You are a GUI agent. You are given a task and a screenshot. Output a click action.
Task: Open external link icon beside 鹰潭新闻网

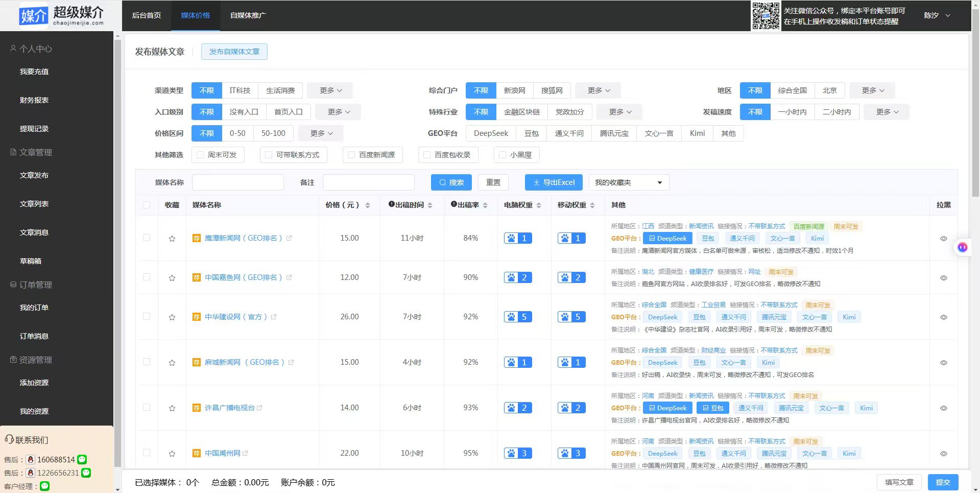pos(289,238)
